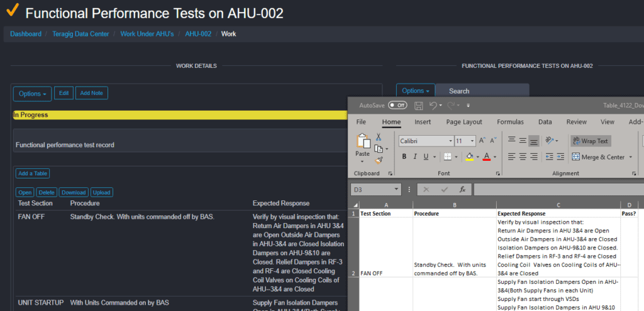Image resolution: width=644 pixels, height=311 pixels.
Task: Click the Add Note button
Action: point(92,93)
